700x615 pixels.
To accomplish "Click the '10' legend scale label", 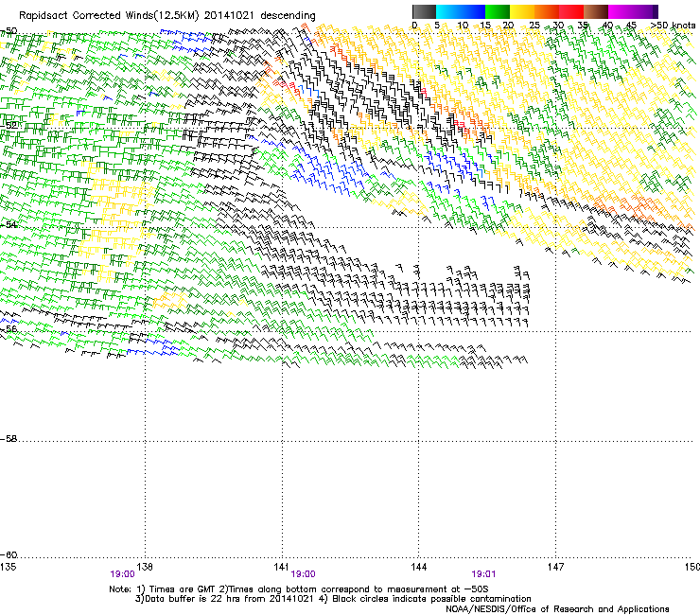I will click(x=463, y=26).
